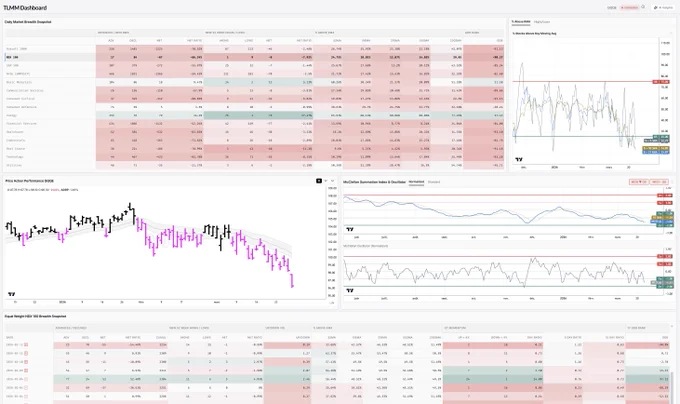This screenshot has width=680, height=404.
Task: Select the S&P 500 row
Action: tap(254, 65)
